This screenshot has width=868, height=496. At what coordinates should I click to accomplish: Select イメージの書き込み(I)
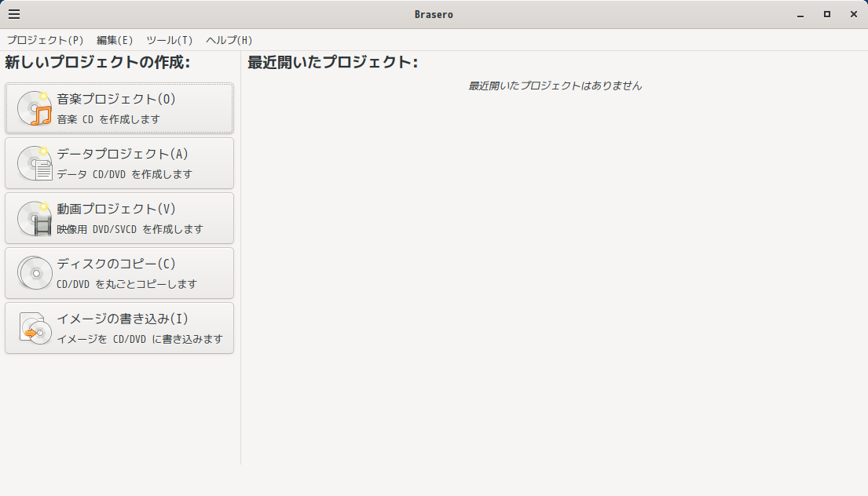point(119,328)
